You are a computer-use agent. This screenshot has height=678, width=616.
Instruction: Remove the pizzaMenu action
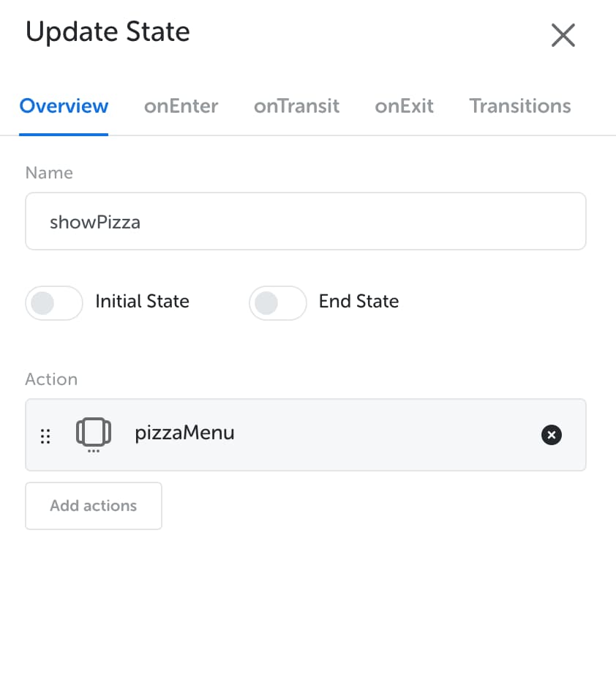(x=551, y=435)
